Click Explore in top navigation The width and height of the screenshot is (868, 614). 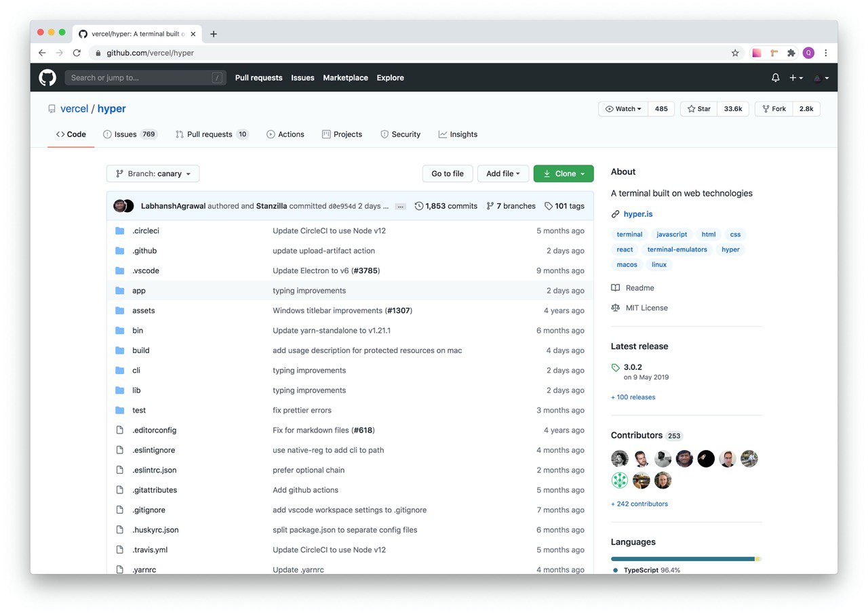[391, 78]
